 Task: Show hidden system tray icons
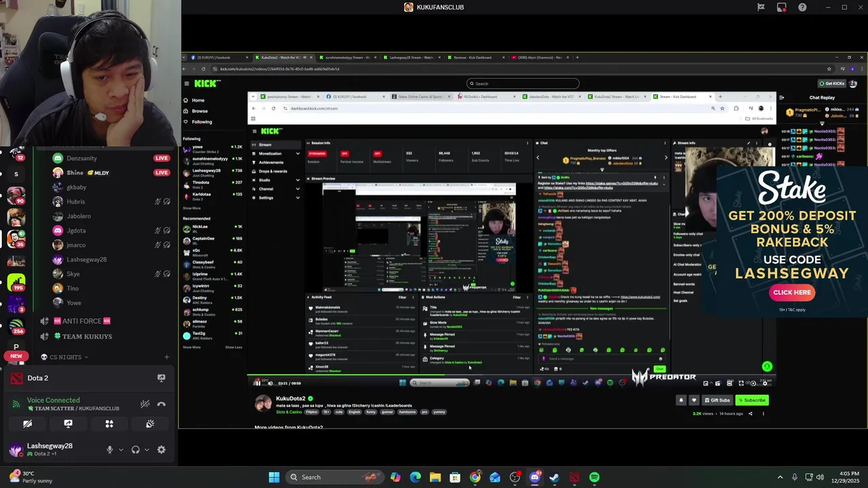coord(780,477)
